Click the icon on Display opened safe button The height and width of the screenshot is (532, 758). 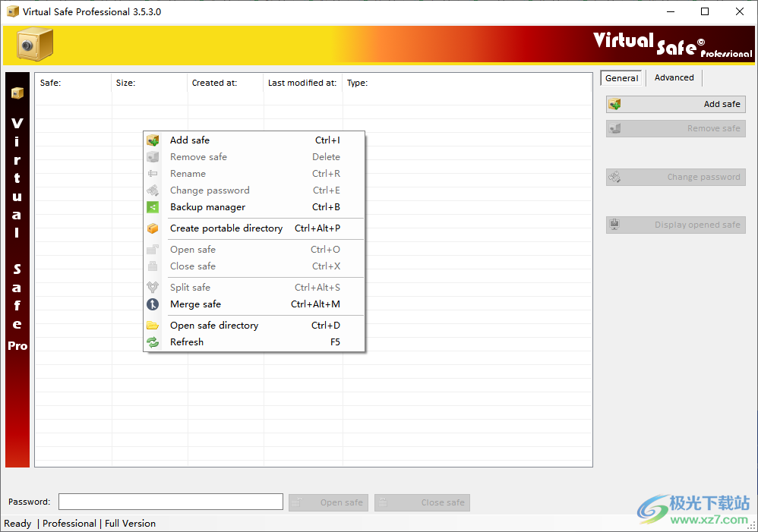[615, 225]
